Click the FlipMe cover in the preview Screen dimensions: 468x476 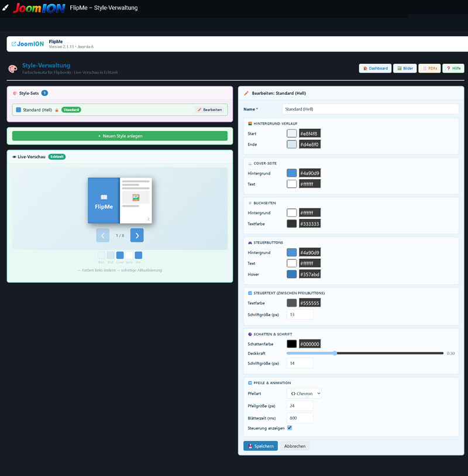[104, 201]
